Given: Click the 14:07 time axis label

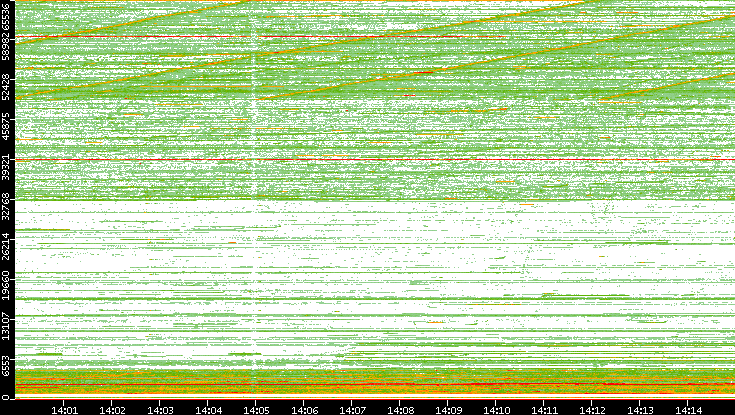Looking at the screenshot, I should pos(352,410).
